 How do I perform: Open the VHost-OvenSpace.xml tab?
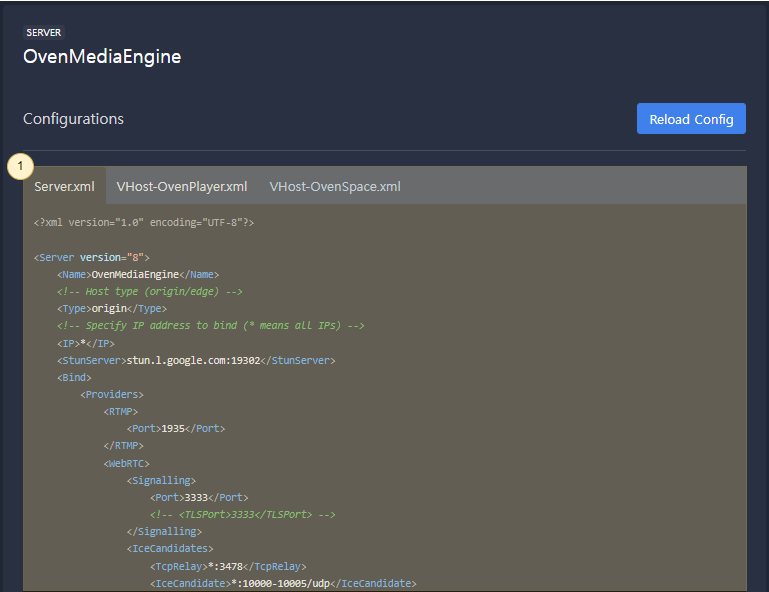tap(335, 186)
